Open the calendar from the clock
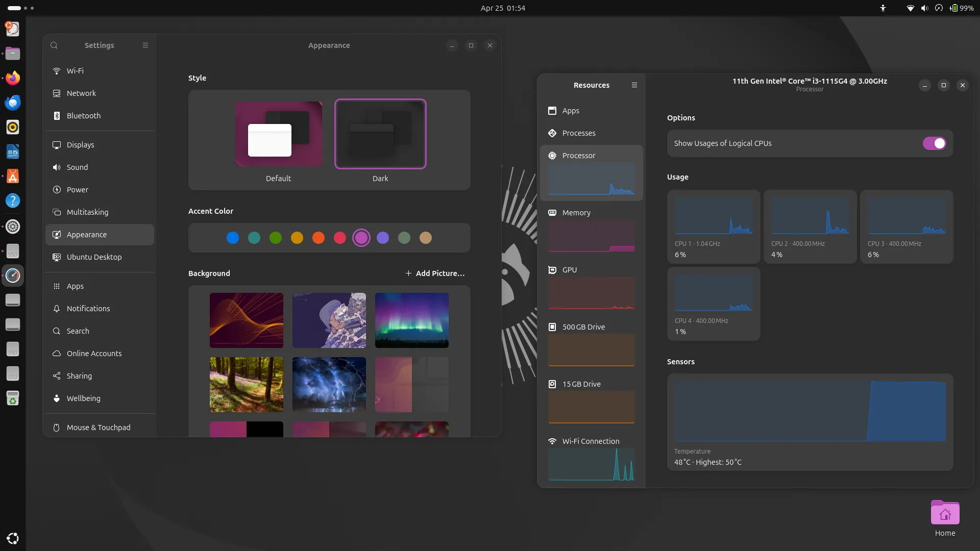Image resolution: width=980 pixels, height=551 pixels. pyautogui.click(x=503, y=8)
